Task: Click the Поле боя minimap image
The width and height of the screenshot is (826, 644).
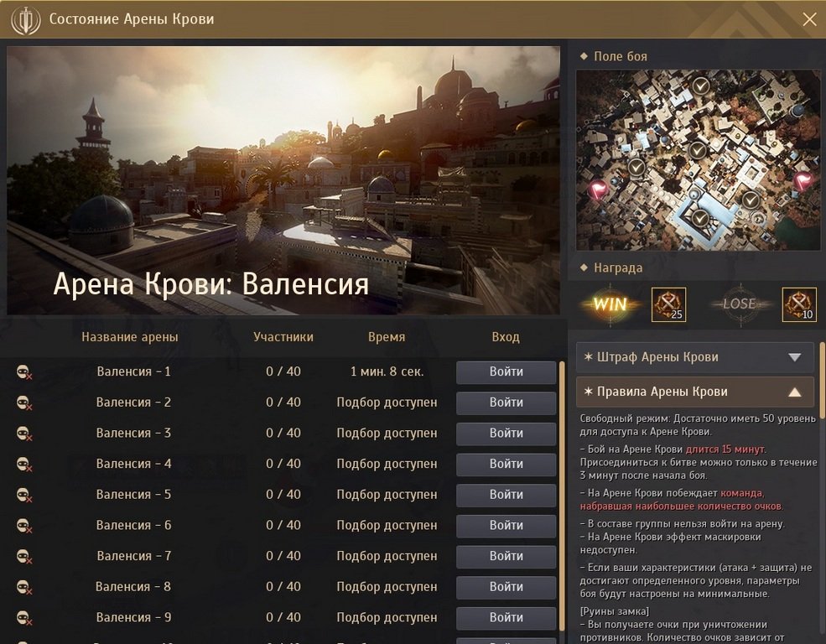Action: [x=699, y=160]
